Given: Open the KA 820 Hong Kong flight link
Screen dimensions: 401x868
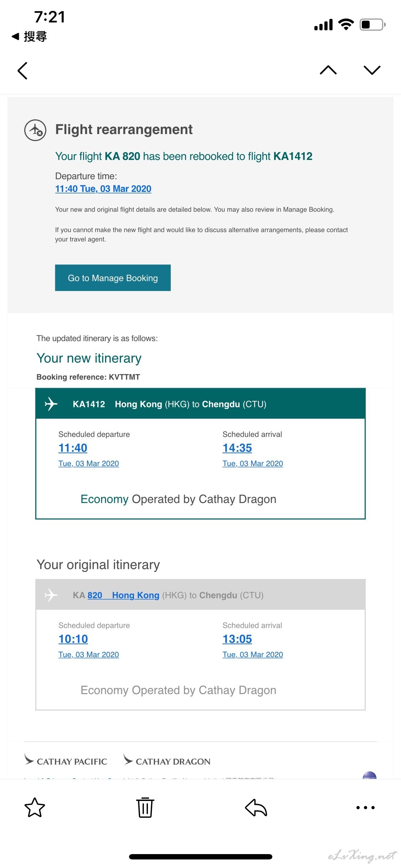Looking at the screenshot, I should [x=123, y=595].
